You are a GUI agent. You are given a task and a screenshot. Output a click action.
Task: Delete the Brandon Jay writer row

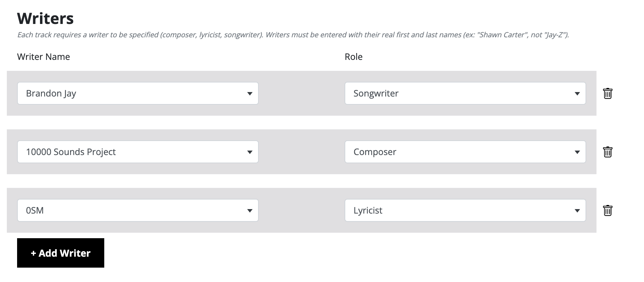(x=607, y=93)
